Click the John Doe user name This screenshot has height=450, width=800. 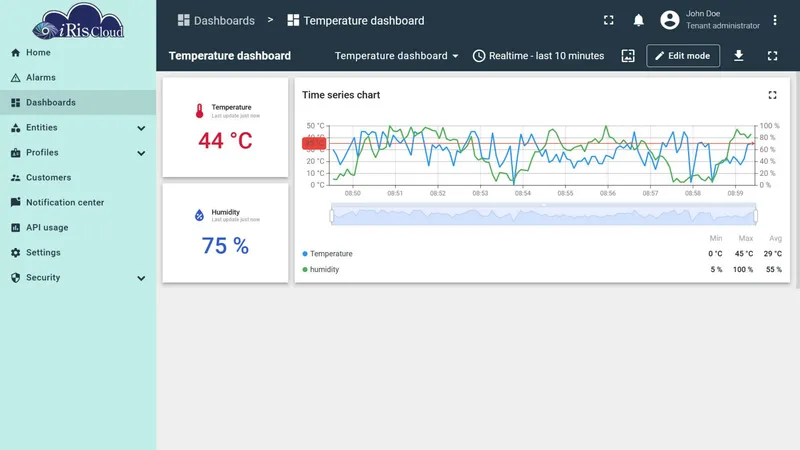[703, 14]
